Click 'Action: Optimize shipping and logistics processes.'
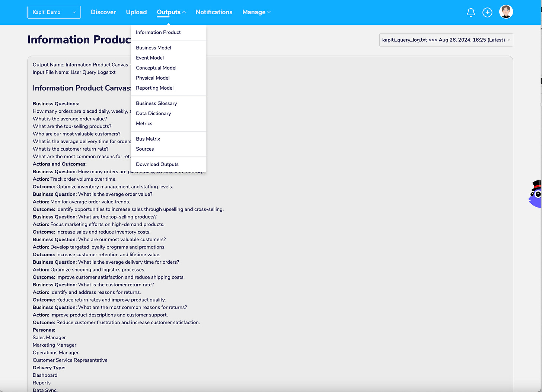The width and height of the screenshot is (542, 392). tap(89, 270)
